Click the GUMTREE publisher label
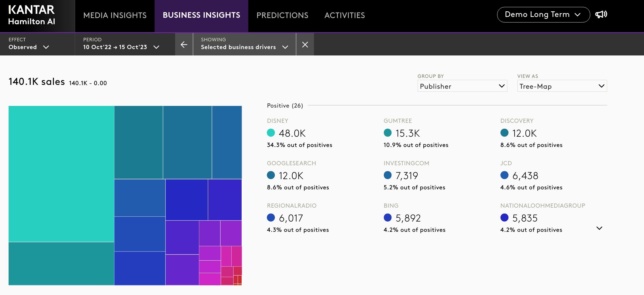The height and width of the screenshot is (295, 644). click(398, 121)
